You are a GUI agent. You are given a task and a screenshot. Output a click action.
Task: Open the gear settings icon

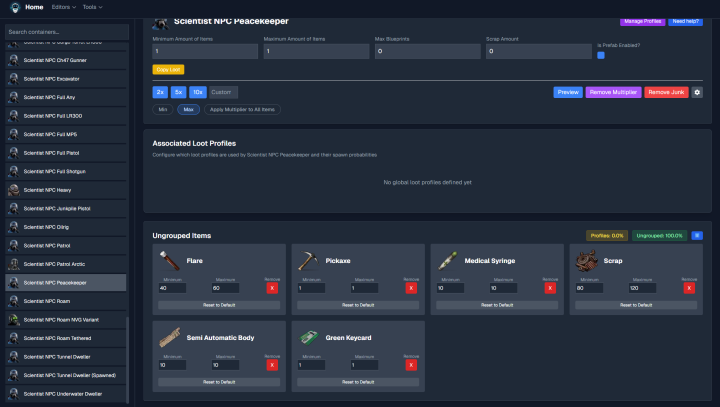tap(697, 92)
